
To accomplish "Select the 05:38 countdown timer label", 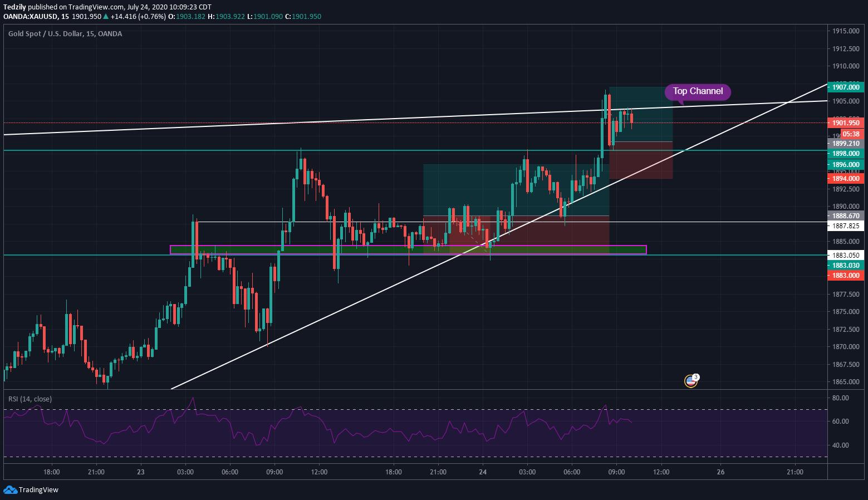I will click(x=851, y=134).
